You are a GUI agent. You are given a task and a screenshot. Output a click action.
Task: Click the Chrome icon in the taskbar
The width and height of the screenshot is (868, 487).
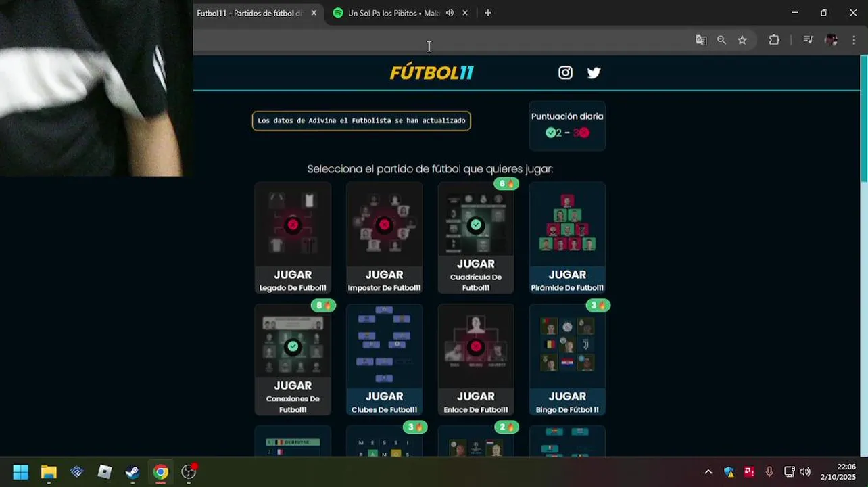(160, 471)
